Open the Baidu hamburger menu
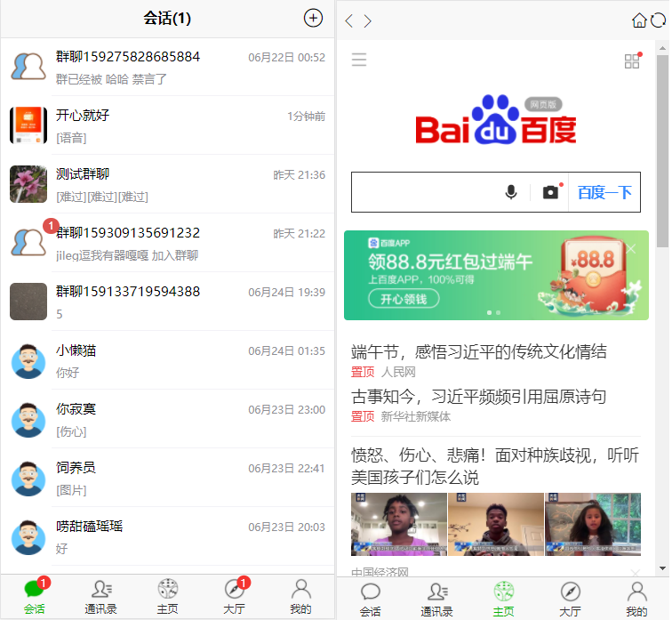 [360, 60]
